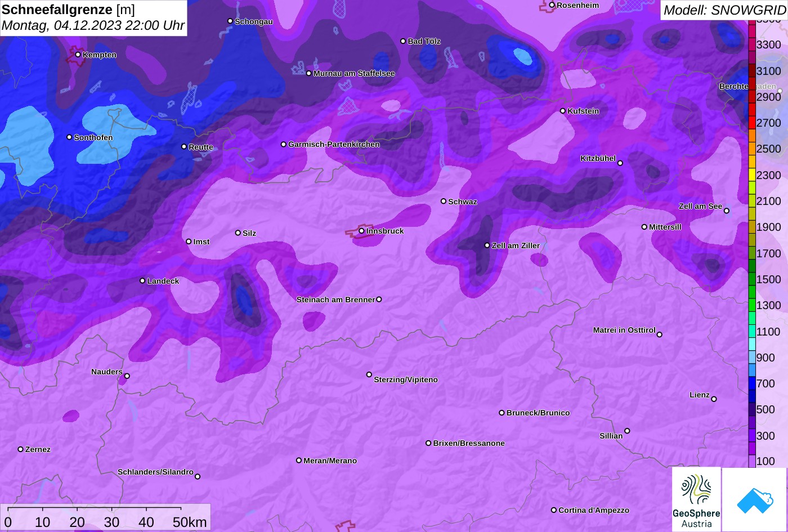Click the Lienz map marker

714,399
